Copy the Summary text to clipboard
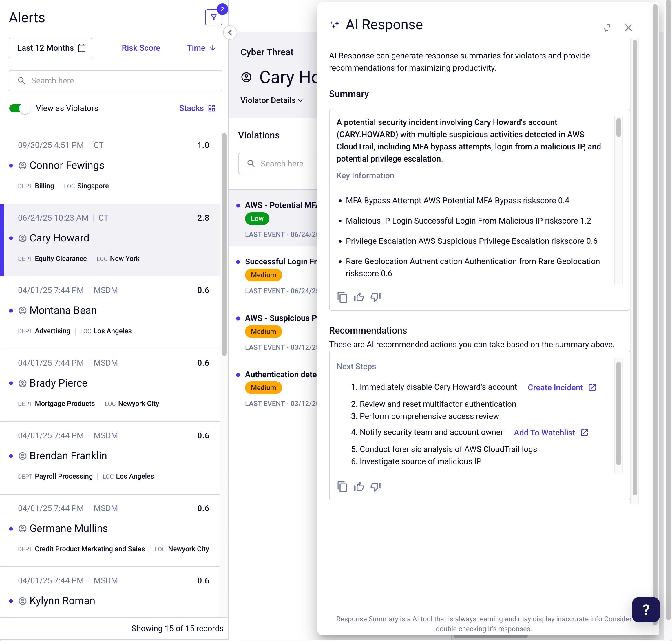 [342, 297]
